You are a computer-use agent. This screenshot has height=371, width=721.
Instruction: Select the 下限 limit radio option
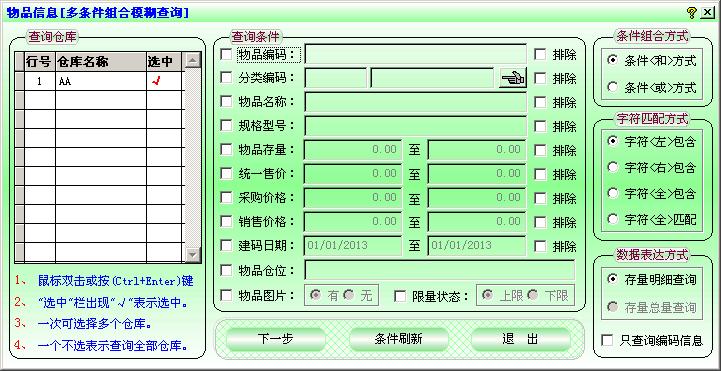532,296
